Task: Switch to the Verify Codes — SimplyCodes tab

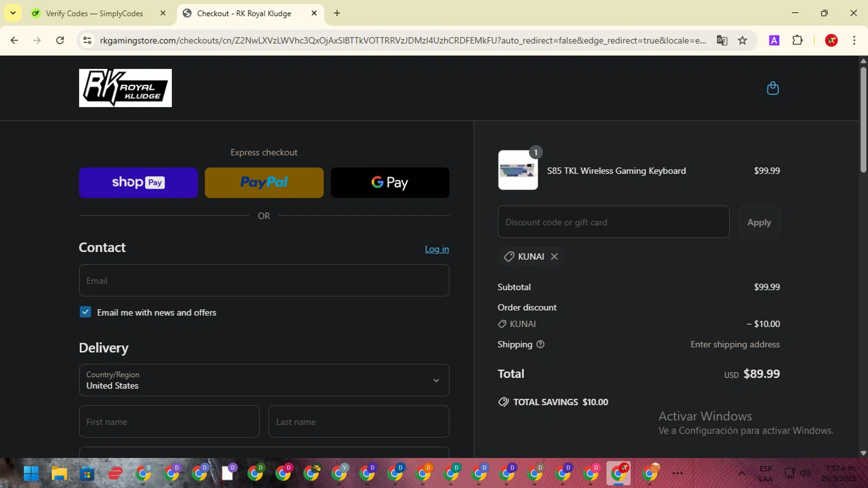Action: [94, 13]
